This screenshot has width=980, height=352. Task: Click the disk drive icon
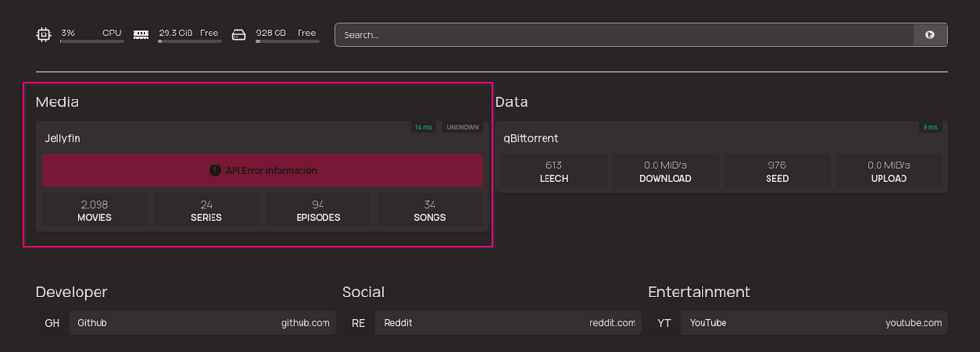(238, 35)
